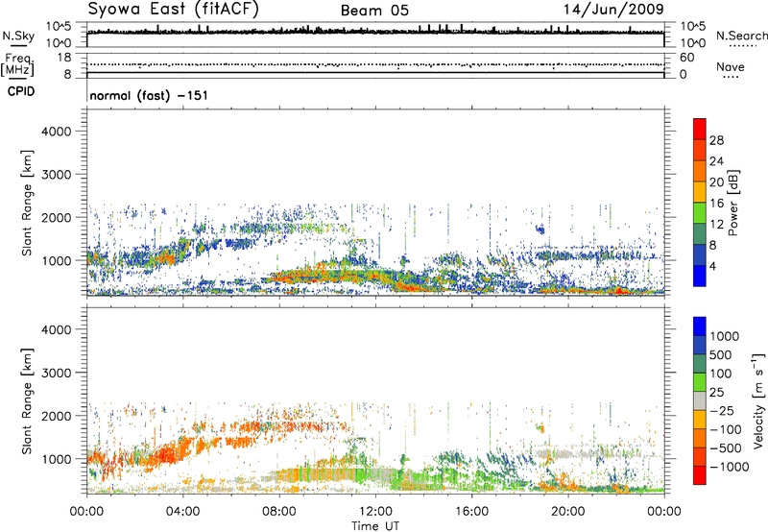Select the "normal (fast) -151" CPID text
768x532 pixels.
click(149, 95)
